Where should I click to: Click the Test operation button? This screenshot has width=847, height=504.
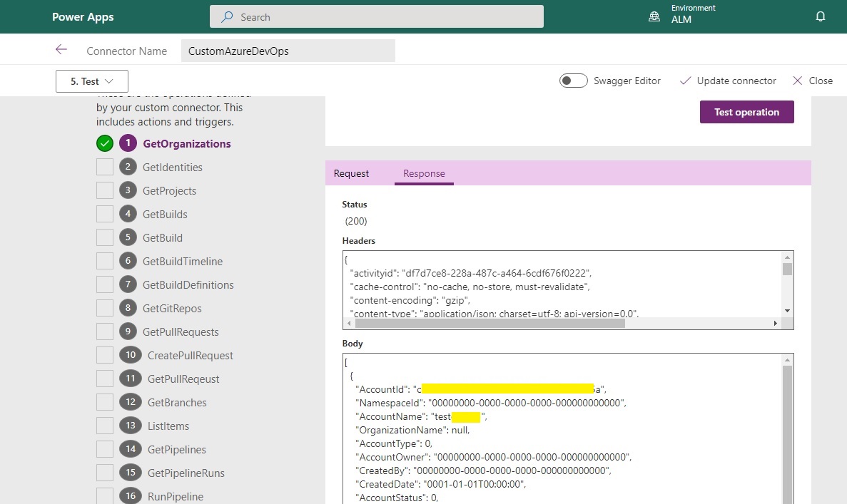coord(746,112)
